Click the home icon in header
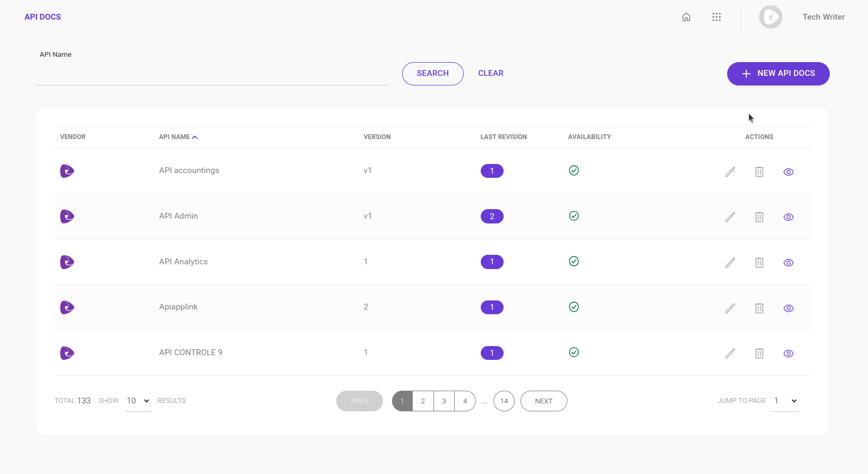This screenshot has width=868, height=474. (x=686, y=17)
